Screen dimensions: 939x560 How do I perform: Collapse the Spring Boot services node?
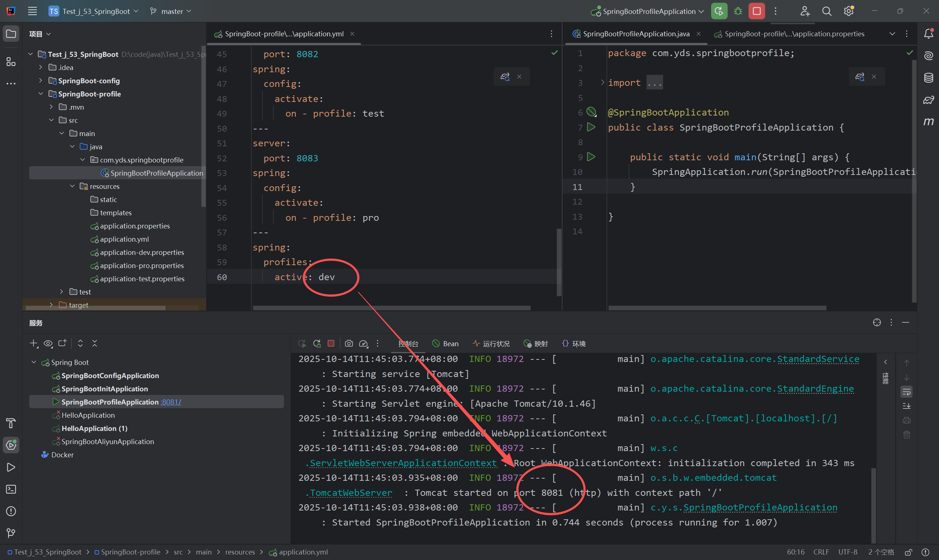click(x=34, y=362)
